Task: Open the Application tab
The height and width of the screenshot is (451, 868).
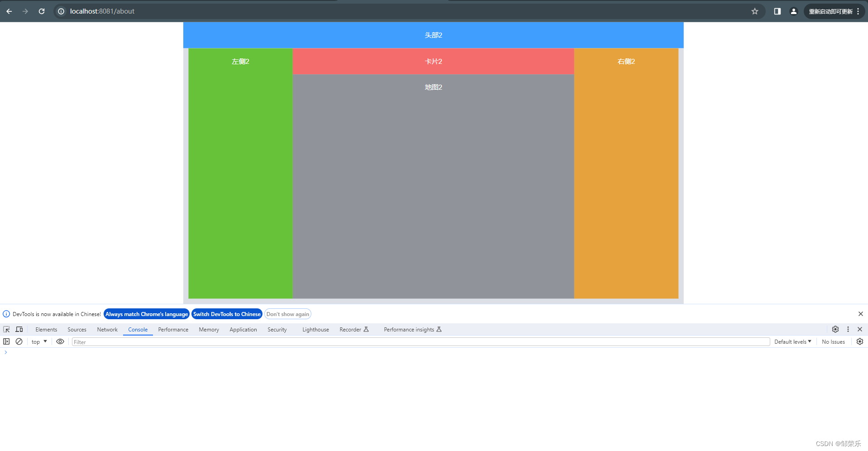Action: pyautogui.click(x=243, y=330)
